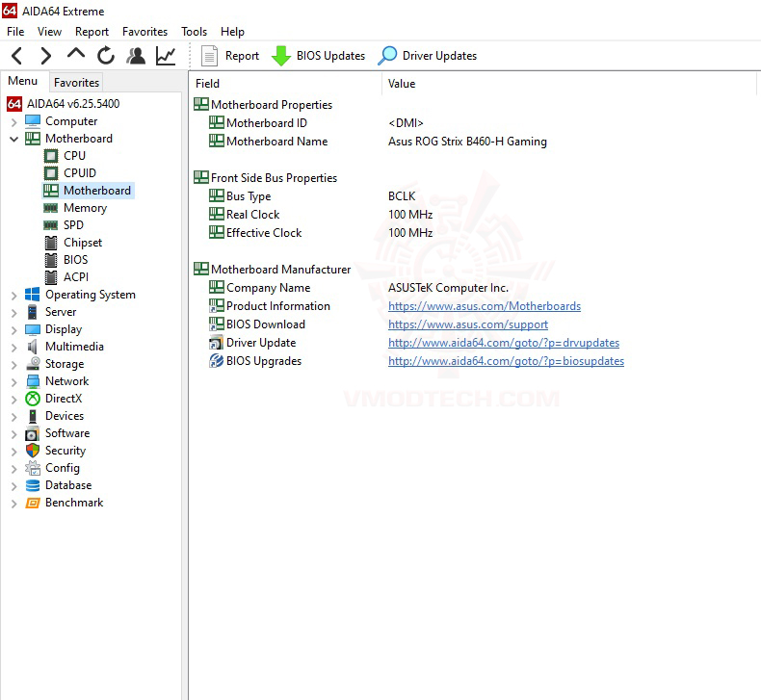Viewport: 761px width, 700px height.
Task: Expand the Devices tree node
Action: (x=14, y=417)
